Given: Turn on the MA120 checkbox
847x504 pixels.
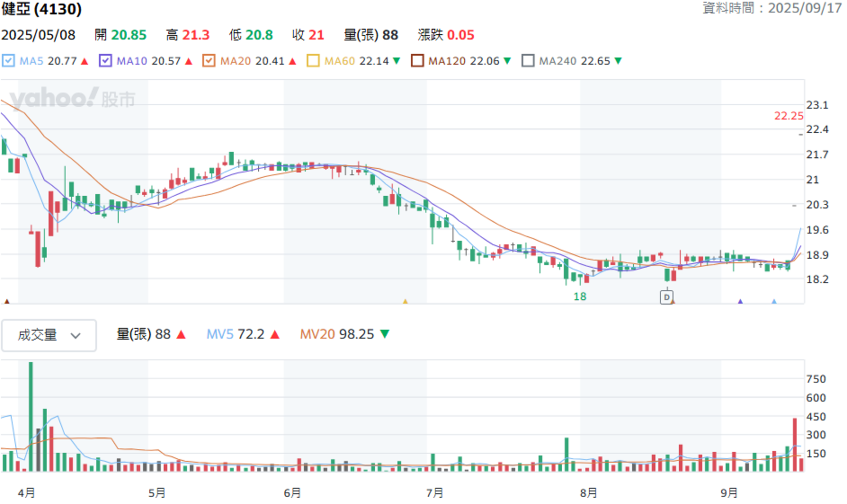Looking at the screenshot, I should [417, 61].
